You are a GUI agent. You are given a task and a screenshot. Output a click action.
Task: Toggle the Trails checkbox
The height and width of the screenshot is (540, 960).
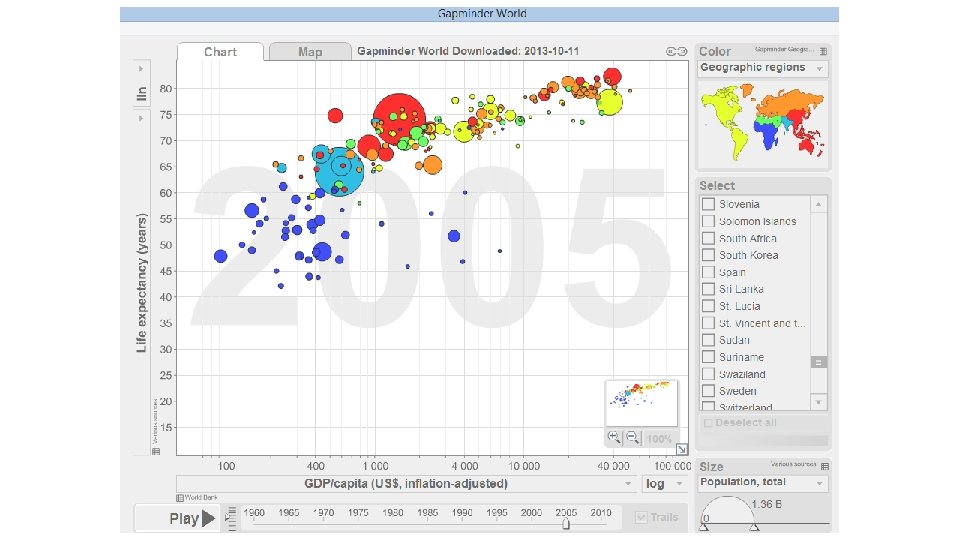point(641,517)
